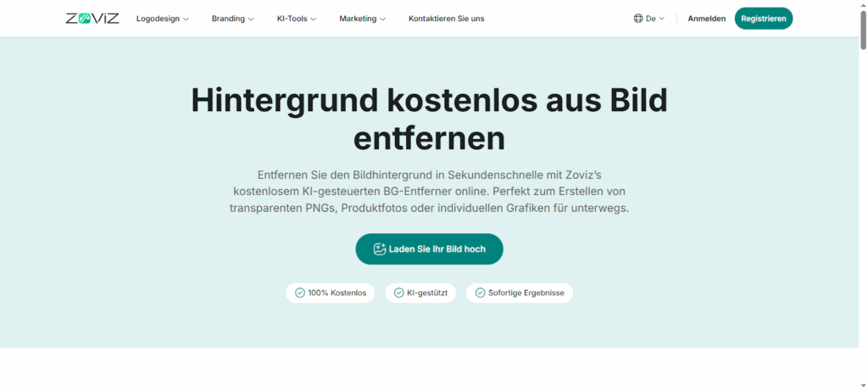This screenshot has width=868, height=391.
Task: Expand the KI-Tools dropdown menu
Action: 297,19
